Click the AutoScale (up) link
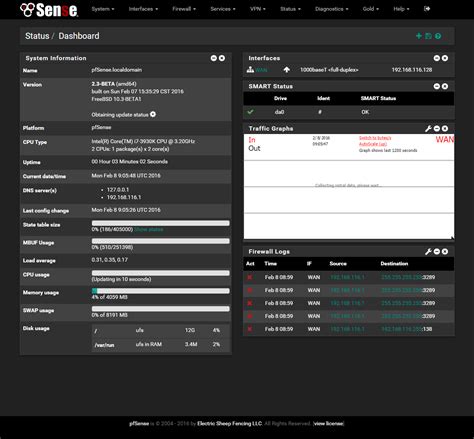The height and width of the screenshot is (439, 474). coord(373,144)
